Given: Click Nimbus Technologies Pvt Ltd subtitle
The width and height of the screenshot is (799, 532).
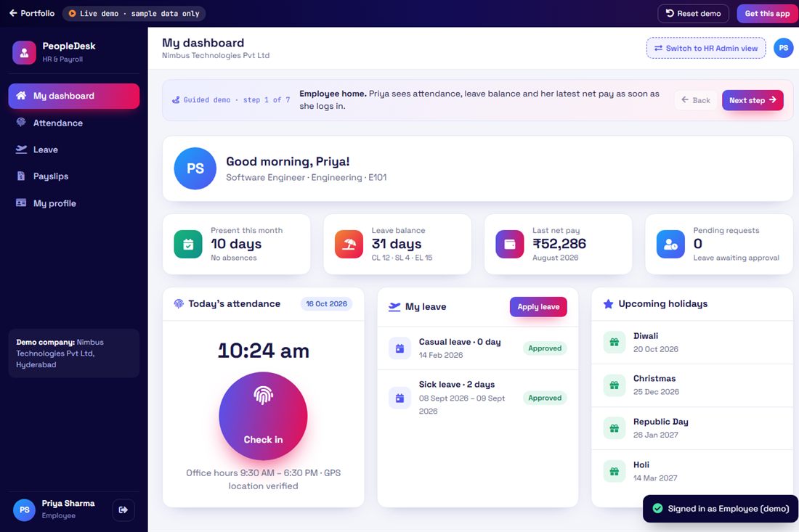Looking at the screenshot, I should click(x=216, y=55).
